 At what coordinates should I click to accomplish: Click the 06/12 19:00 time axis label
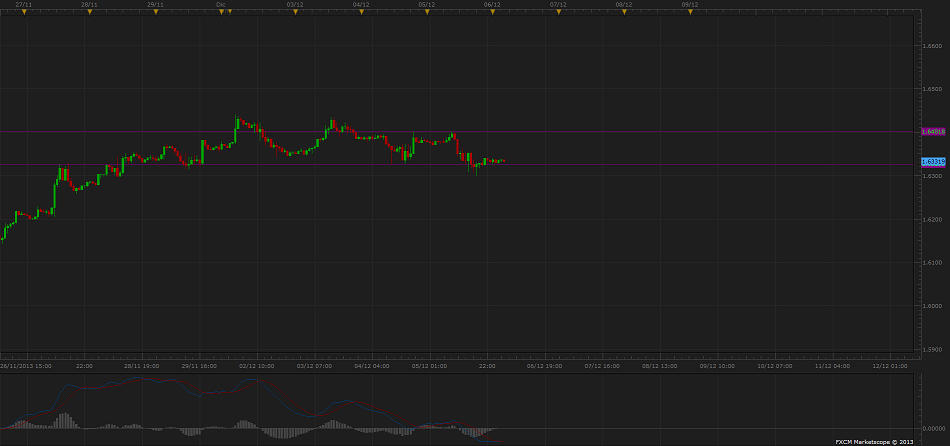[543, 366]
